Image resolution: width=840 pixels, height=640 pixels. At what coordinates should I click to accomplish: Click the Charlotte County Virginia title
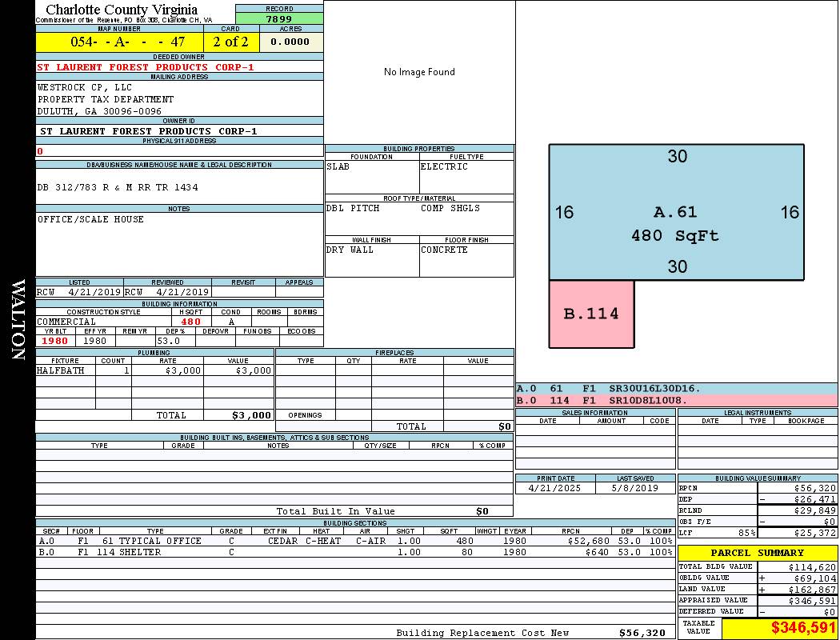[x=122, y=10]
